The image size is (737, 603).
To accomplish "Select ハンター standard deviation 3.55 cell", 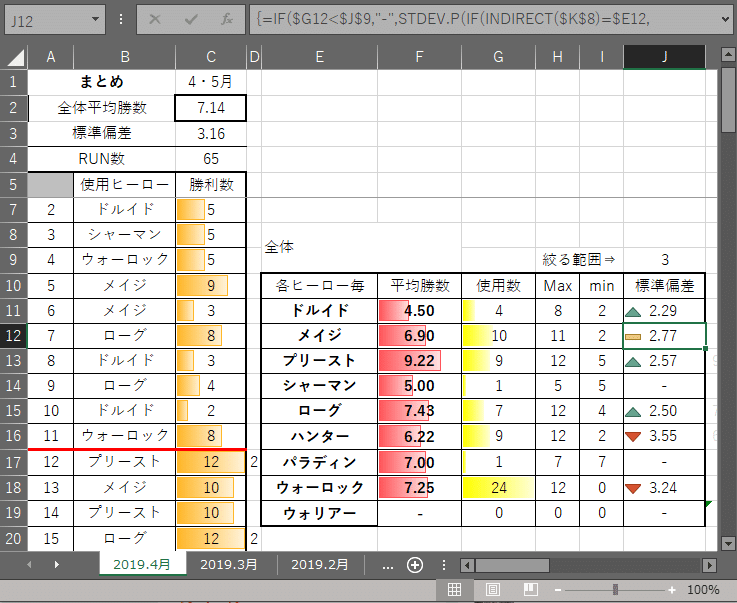I will click(664, 436).
